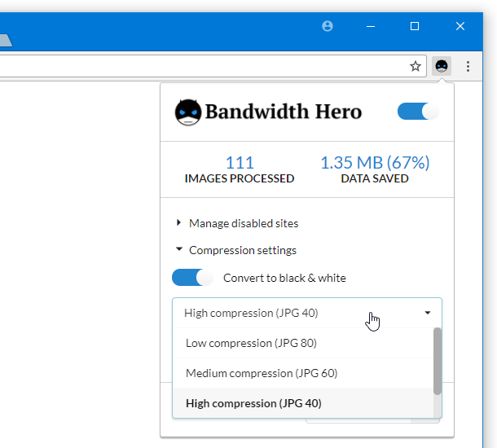
Task: Open the Chrome three-dot menu
Action: pyautogui.click(x=468, y=66)
